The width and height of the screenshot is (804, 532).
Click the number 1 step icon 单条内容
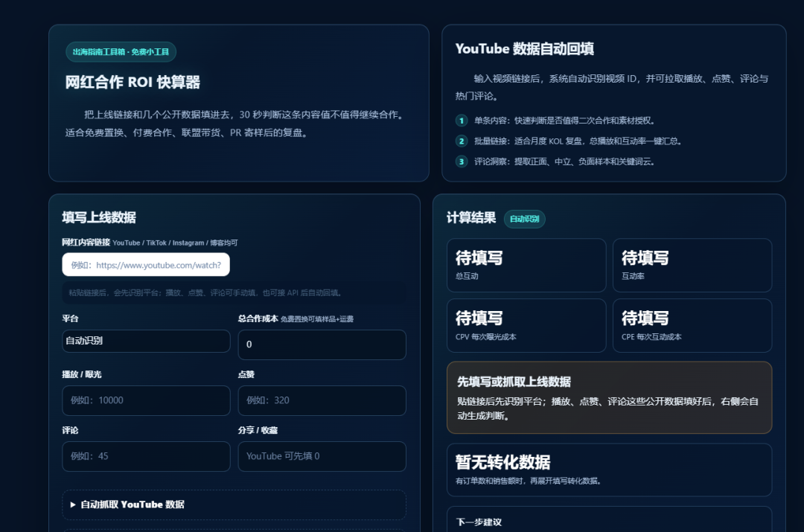coord(462,121)
